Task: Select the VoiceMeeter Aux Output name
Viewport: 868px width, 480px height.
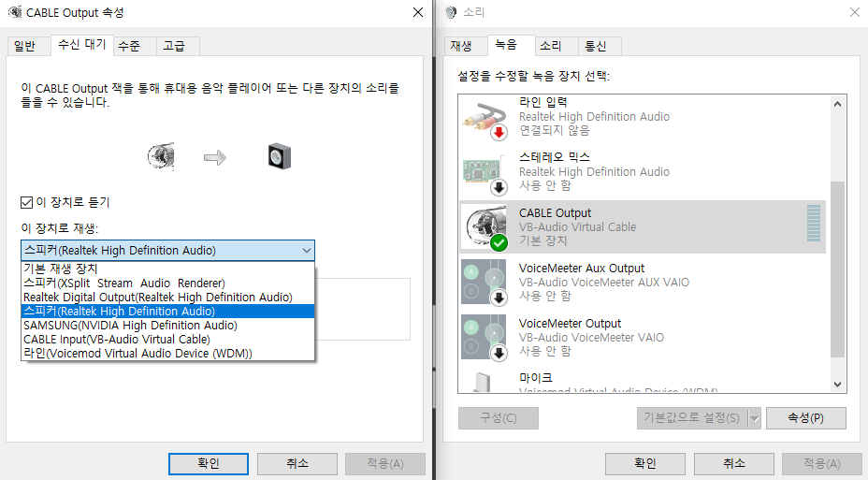Action: click(x=581, y=268)
